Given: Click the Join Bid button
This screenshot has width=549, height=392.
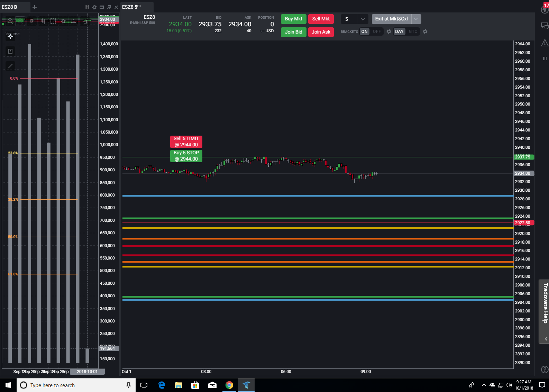Looking at the screenshot, I should pyautogui.click(x=293, y=32).
